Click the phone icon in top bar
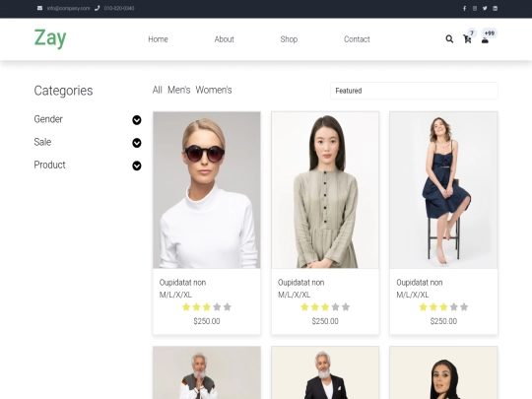The height and width of the screenshot is (399, 532). point(97,8)
